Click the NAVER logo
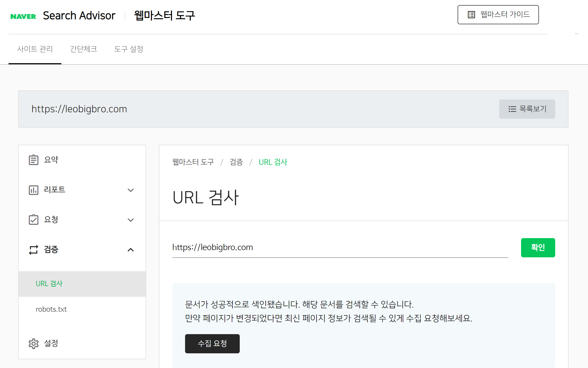 pos(23,17)
